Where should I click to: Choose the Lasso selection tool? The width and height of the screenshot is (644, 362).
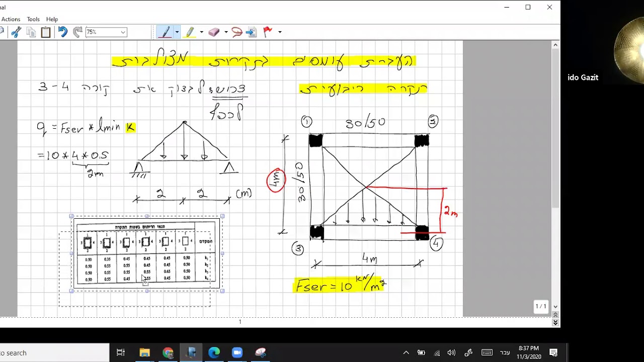(237, 32)
